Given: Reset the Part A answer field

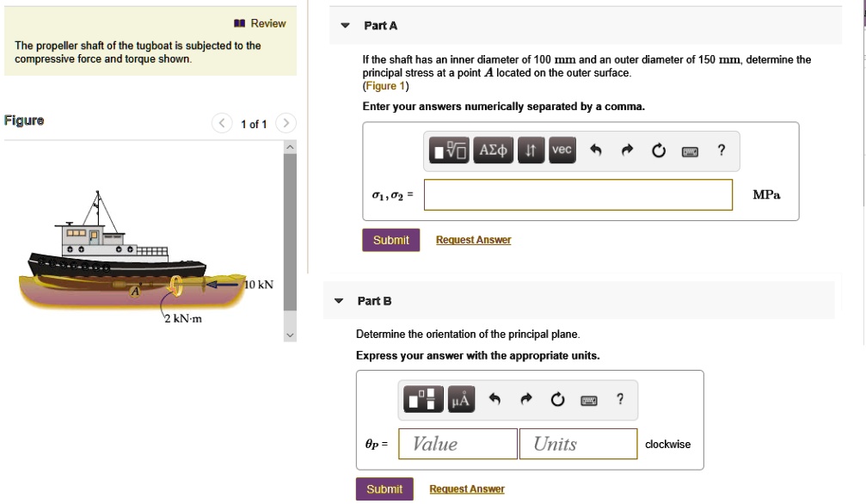Looking at the screenshot, I should point(659,151).
